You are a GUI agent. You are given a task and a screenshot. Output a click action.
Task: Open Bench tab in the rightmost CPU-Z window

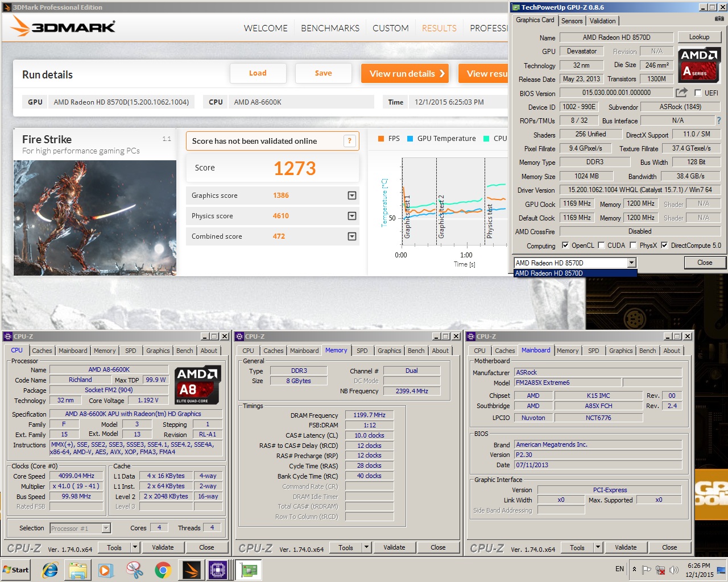(x=647, y=351)
